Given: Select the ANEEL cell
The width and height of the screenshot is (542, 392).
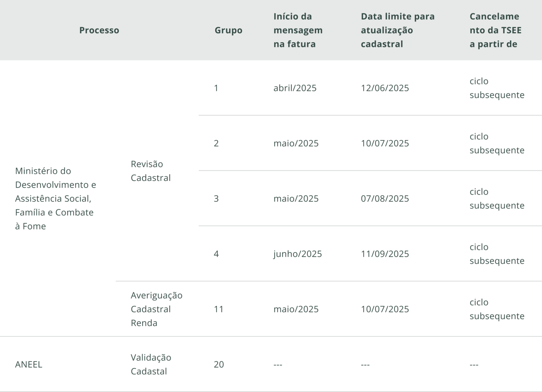Looking at the screenshot, I should point(29,365).
